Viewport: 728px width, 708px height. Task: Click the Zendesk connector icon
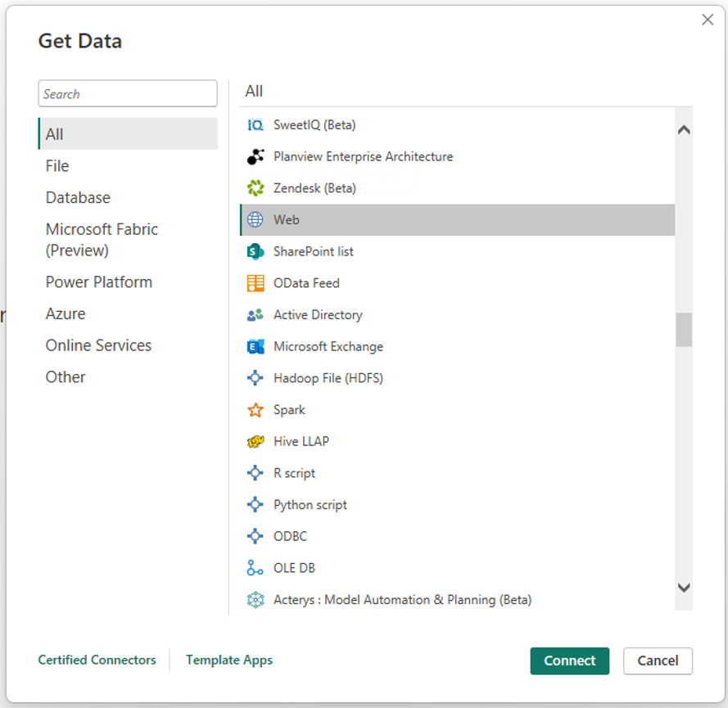tap(255, 188)
